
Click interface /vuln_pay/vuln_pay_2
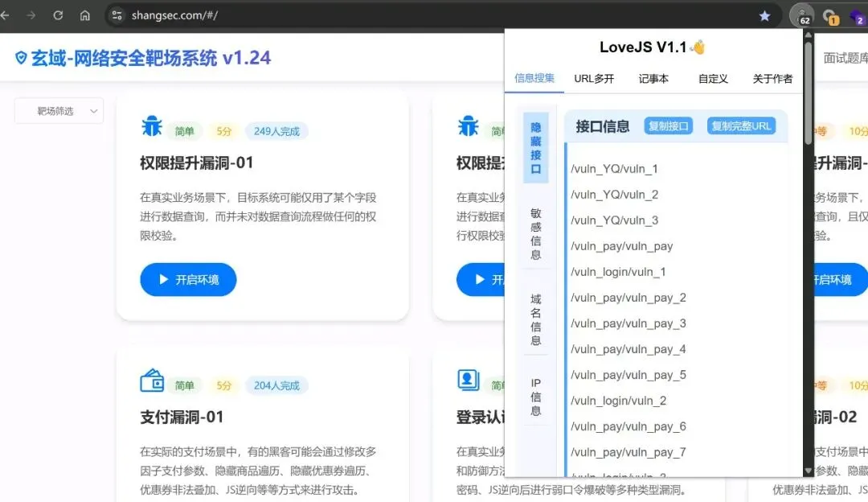(628, 298)
